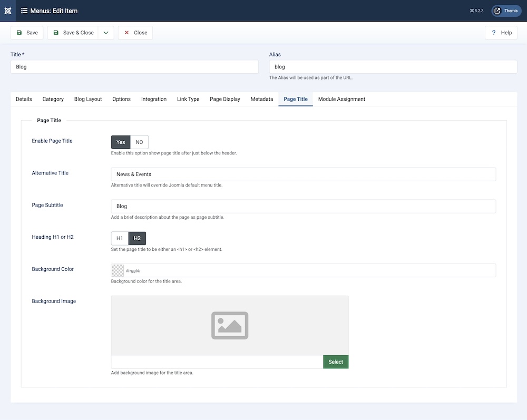This screenshot has width=527, height=420.
Task: Open the Help question mark button
Action: coord(501,33)
